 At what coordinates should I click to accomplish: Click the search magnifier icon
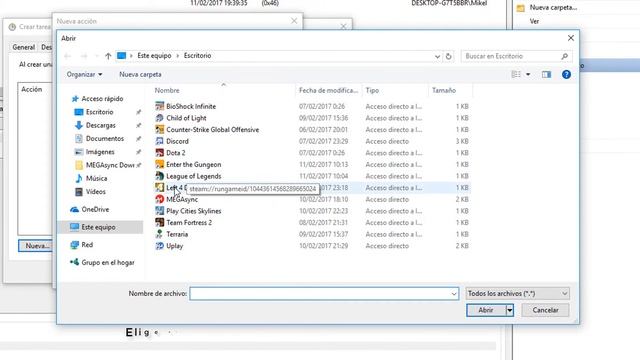tap(564, 56)
